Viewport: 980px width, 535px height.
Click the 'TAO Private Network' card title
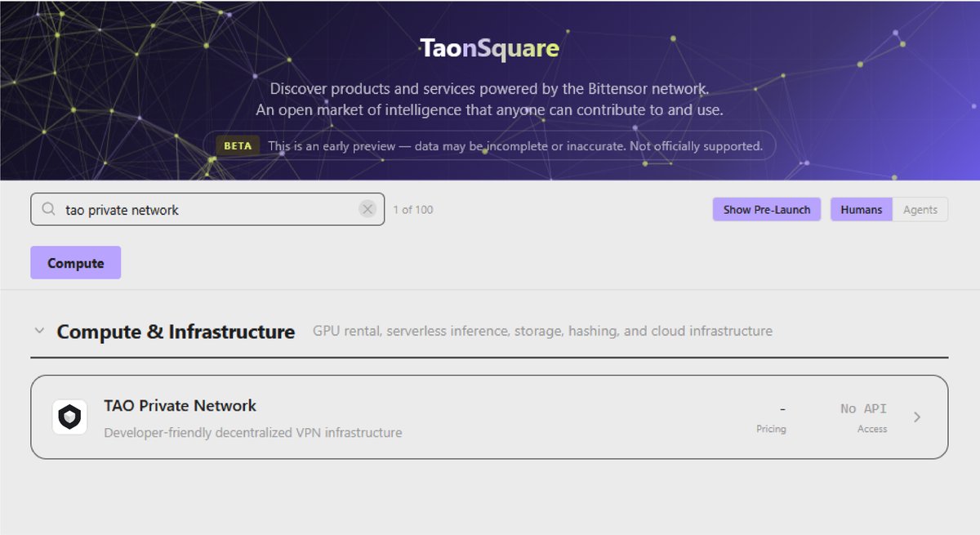(x=180, y=406)
